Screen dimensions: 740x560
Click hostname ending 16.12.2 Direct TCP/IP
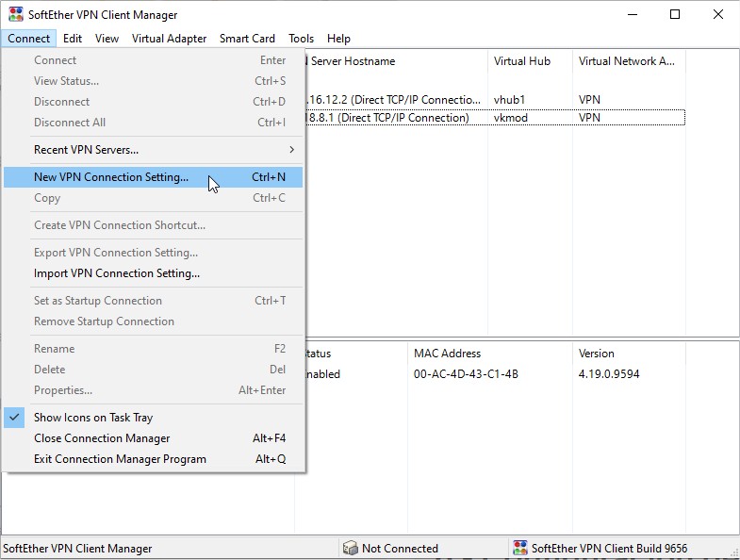click(x=393, y=100)
